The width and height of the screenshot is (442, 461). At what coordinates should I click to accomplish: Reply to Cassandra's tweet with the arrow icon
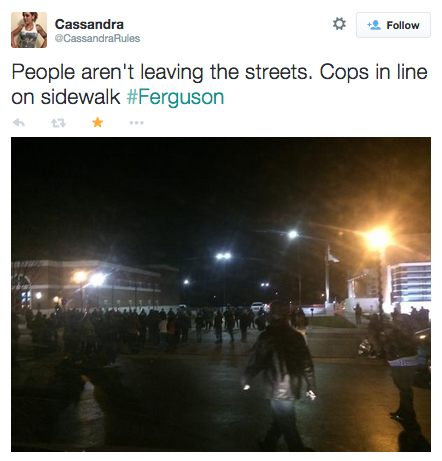pos(19,123)
